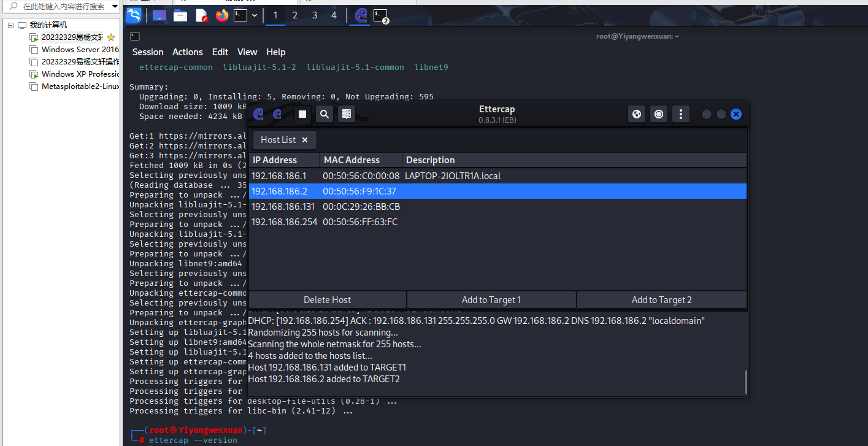Select 我的计算机 in the VM library
868x446 pixels.
(48, 25)
